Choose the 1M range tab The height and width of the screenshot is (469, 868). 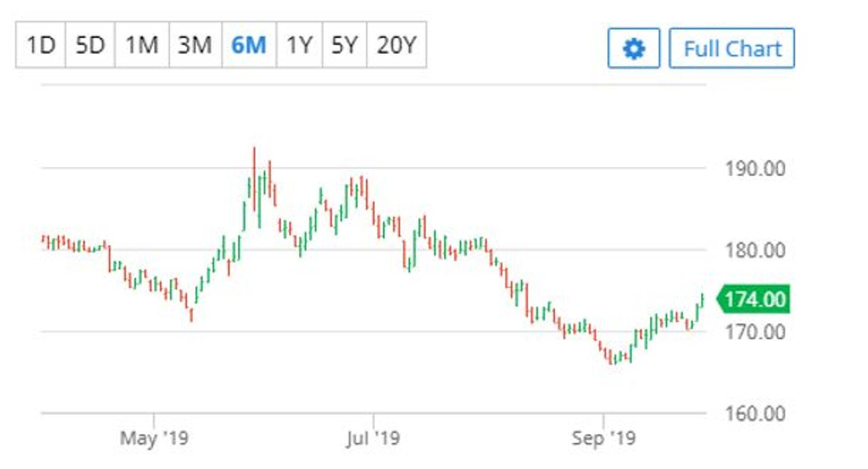coord(142,45)
